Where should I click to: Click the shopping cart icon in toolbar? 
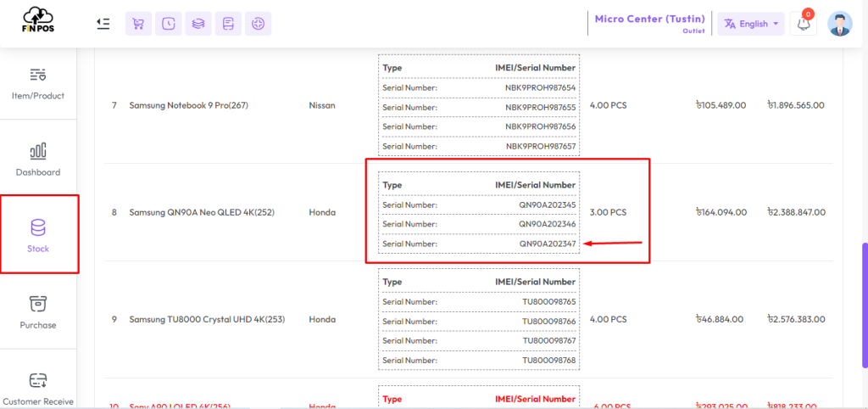tap(138, 24)
